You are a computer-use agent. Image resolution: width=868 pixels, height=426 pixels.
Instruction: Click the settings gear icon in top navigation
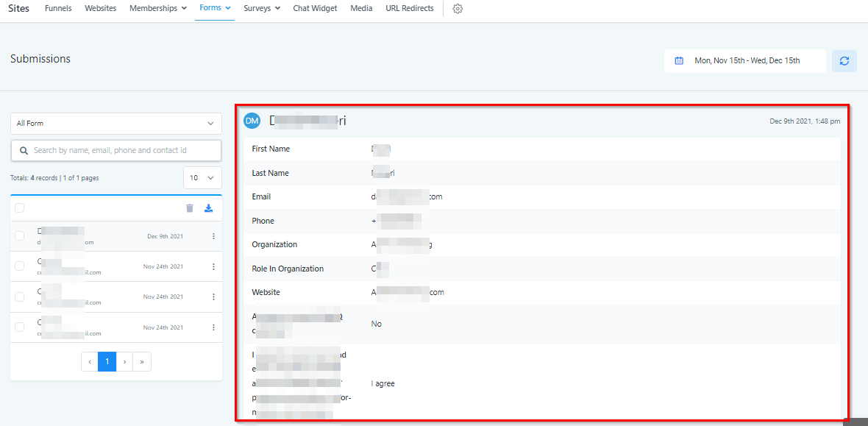pos(458,9)
